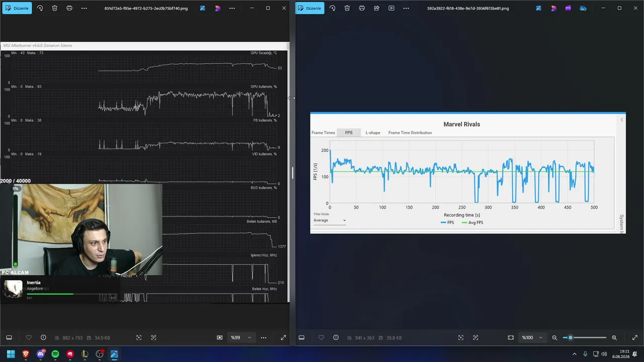The image size is (644, 362).
Task: Open Spotify from the taskbar
Action: tap(55, 354)
